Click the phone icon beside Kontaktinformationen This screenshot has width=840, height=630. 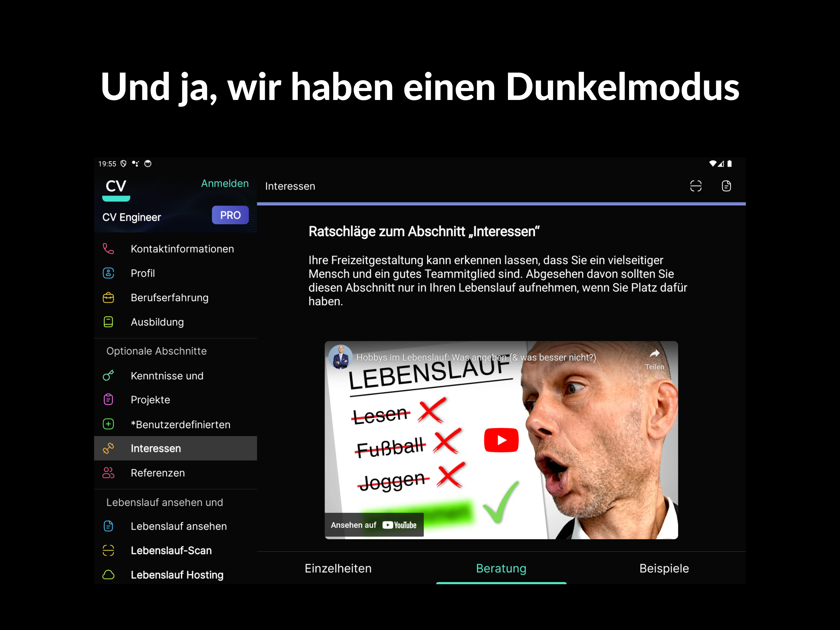[x=108, y=249]
